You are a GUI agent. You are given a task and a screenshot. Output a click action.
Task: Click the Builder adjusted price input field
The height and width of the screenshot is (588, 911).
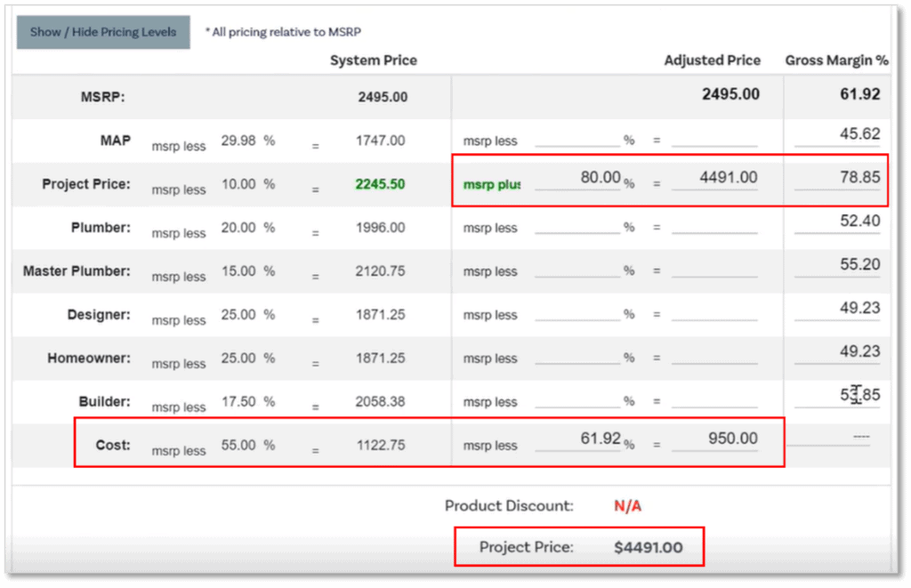point(714,401)
